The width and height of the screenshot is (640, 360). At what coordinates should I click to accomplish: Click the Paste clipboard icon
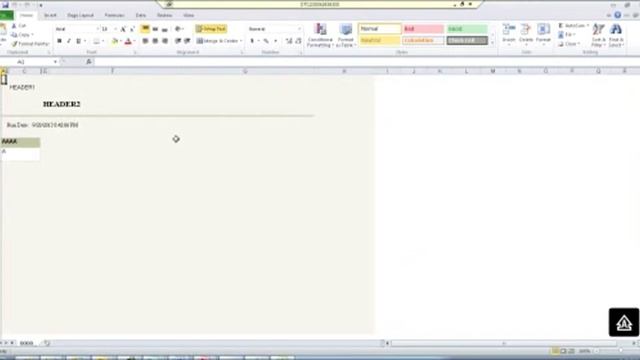pos(3,30)
